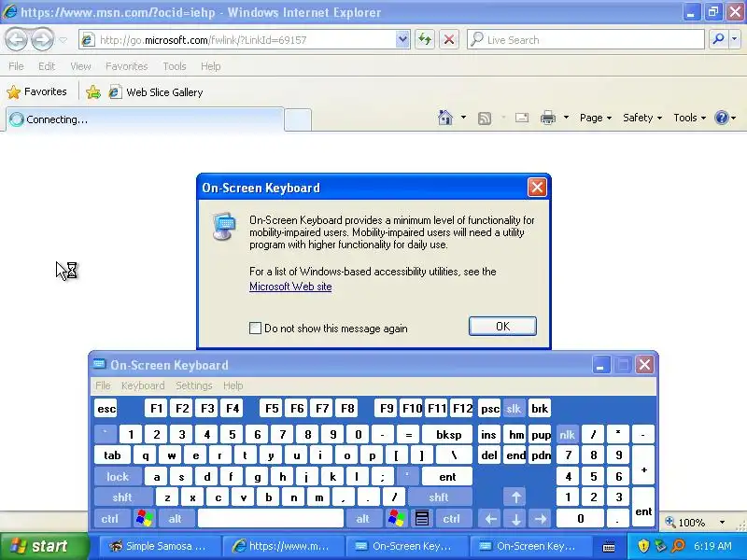This screenshot has height=560, width=747.
Task: Open the new blank tab button
Action: (298, 119)
